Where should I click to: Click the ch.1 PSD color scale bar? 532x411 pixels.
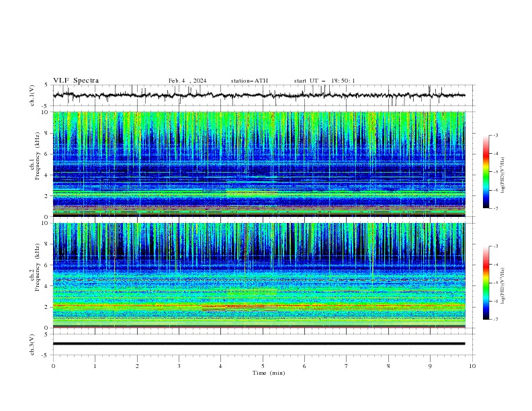(x=486, y=172)
